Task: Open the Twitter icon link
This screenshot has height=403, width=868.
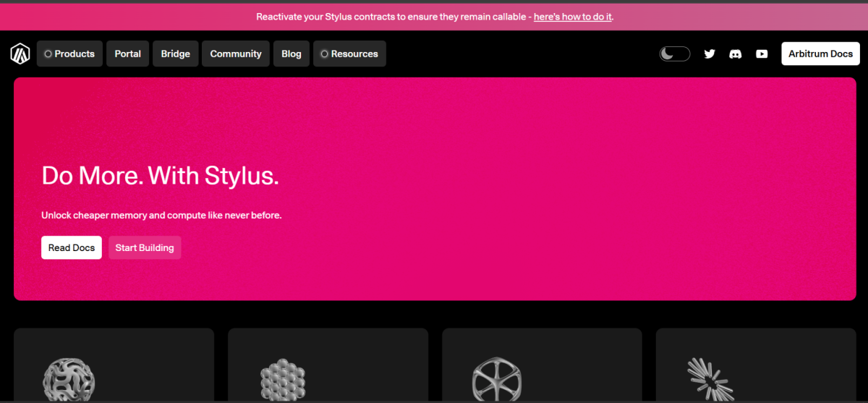Action: [710, 54]
